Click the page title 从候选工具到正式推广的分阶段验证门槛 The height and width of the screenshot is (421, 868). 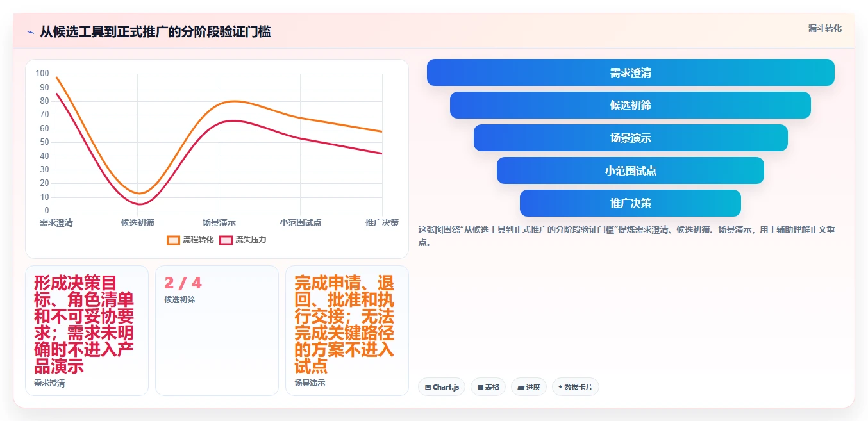155,31
